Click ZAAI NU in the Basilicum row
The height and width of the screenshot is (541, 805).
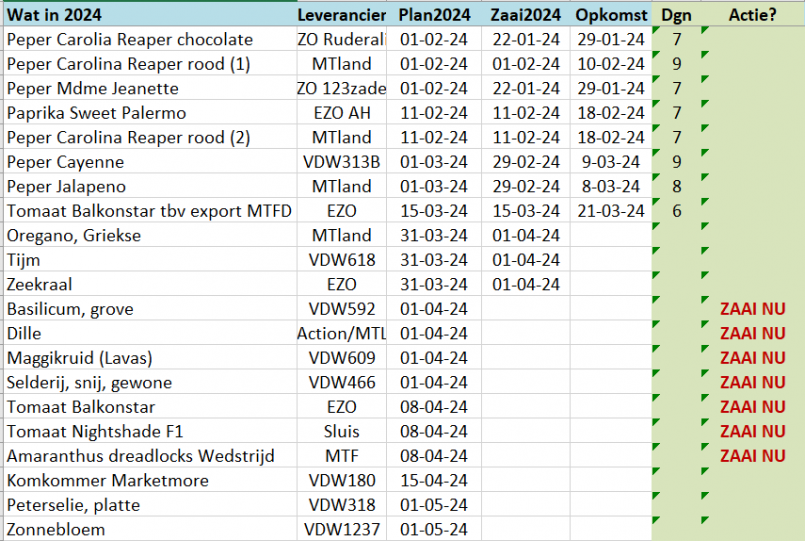tap(752, 309)
